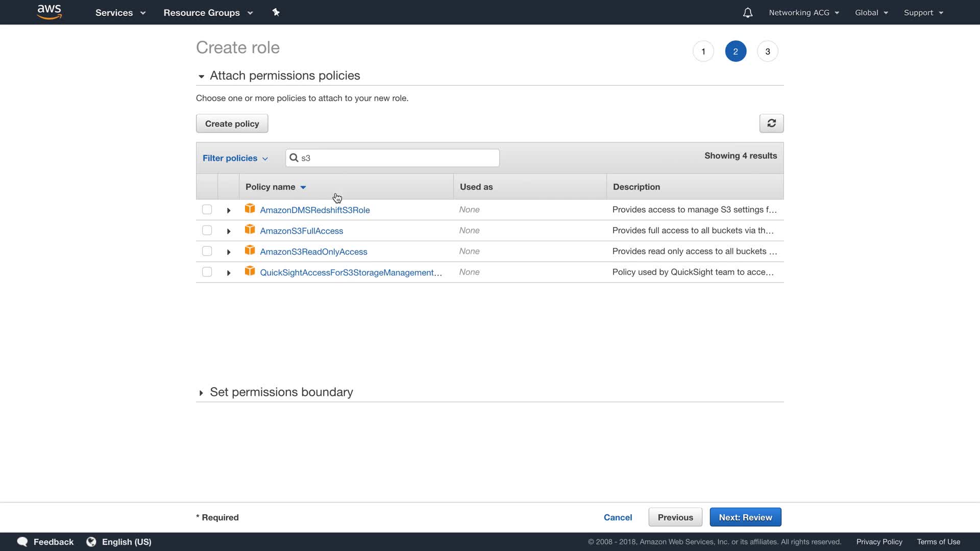This screenshot has height=551, width=980.
Task: Open the Services menu
Action: pos(120,13)
